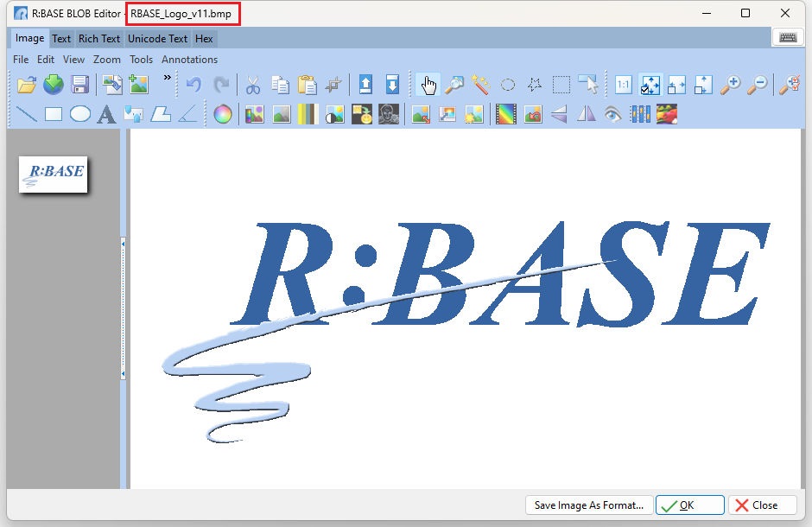Click the fit-to-height arrow icon
This screenshot has height=527, width=812.
703,85
